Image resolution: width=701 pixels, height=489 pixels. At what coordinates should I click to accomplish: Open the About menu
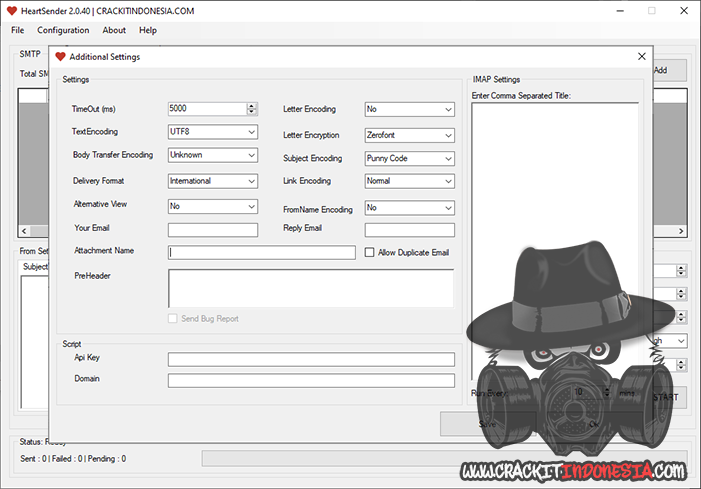coord(114,30)
